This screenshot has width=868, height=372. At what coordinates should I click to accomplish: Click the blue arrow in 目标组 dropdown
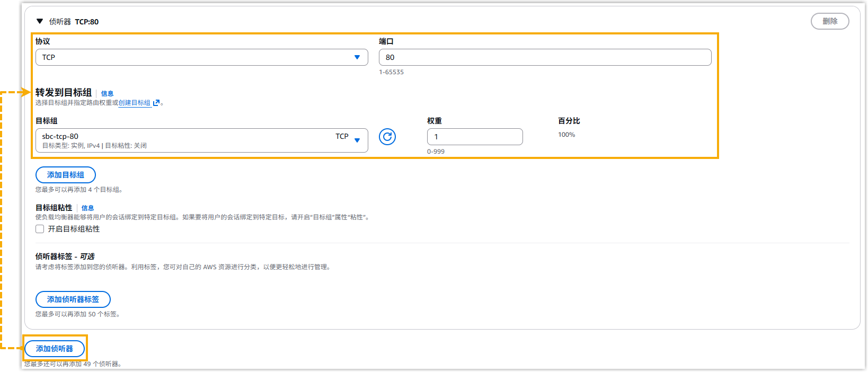coord(357,140)
